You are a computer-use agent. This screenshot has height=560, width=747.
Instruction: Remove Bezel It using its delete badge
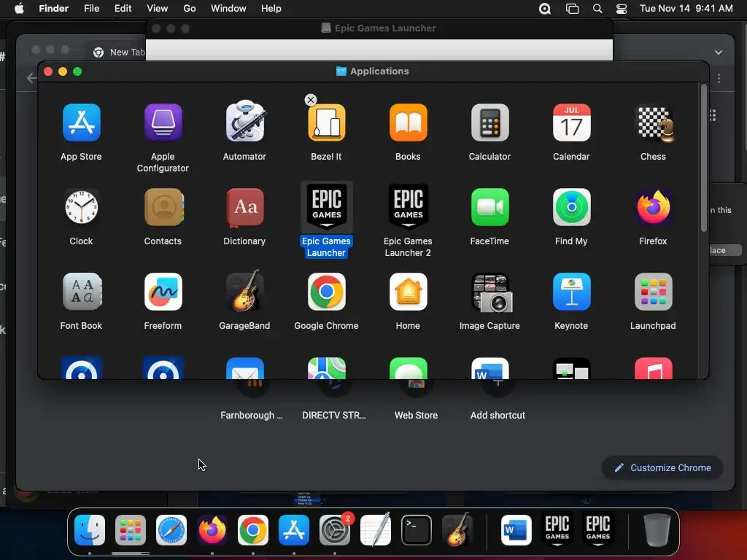[x=311, y=99]
